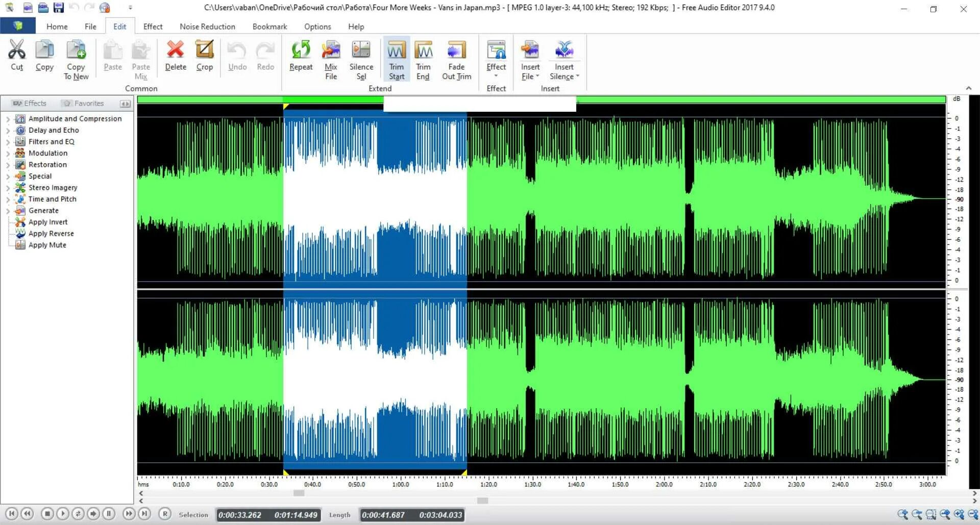The image size is (980, 525).
Task: Select Apply Invert effect
Action: coord(48,222)
